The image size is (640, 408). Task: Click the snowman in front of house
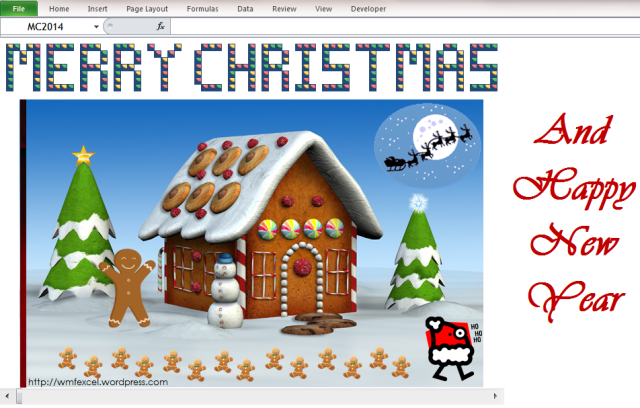coord(225,291)
